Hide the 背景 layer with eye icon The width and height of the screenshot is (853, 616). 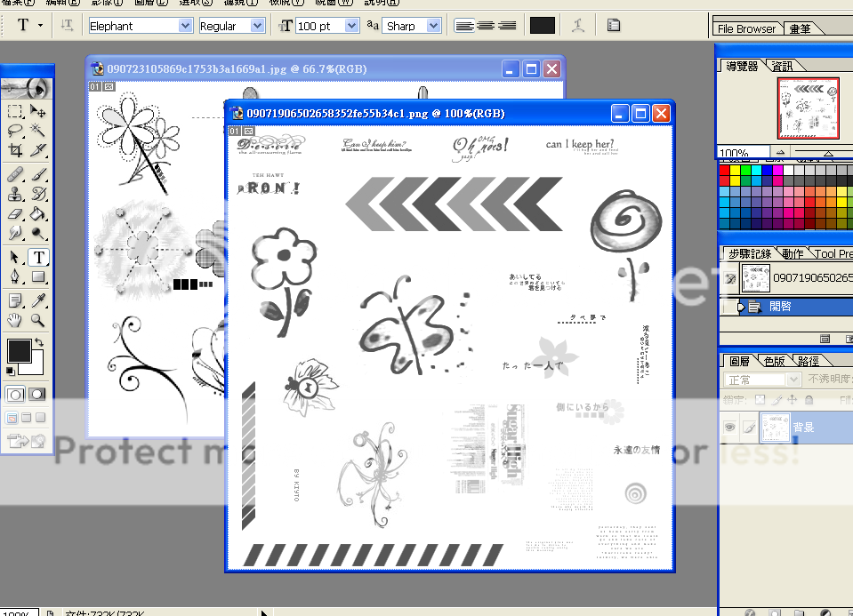729,428
